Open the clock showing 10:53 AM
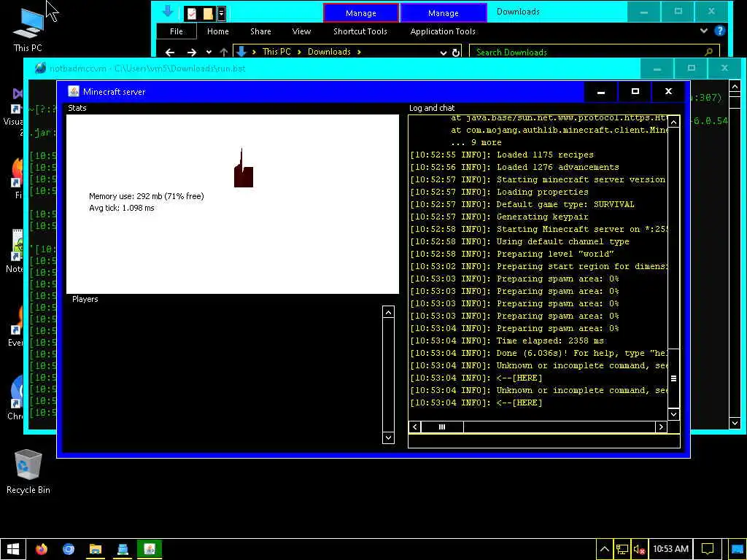The height and width of the screenshot is (560, 747). [x=670, y=549]
